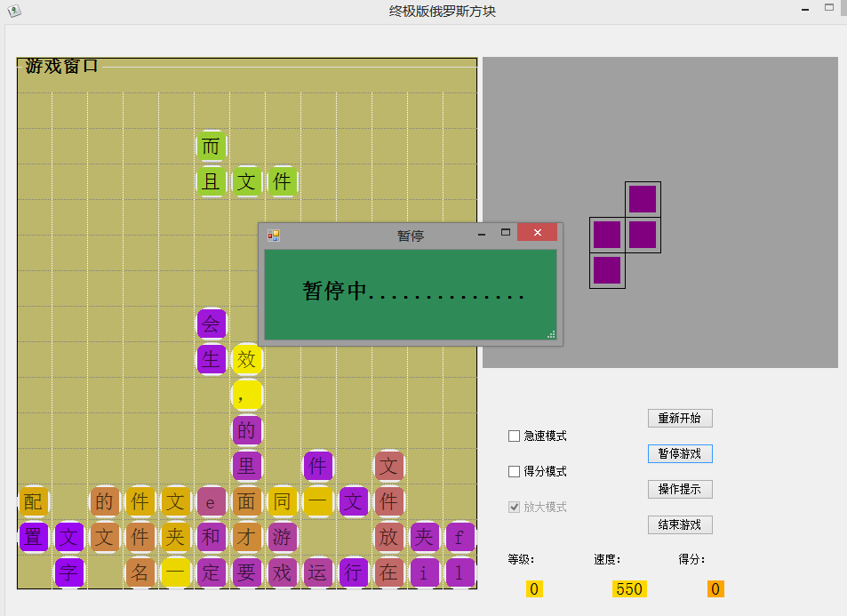Click the 得分: label
Screen dimensions: 847x616
[692, 560]
